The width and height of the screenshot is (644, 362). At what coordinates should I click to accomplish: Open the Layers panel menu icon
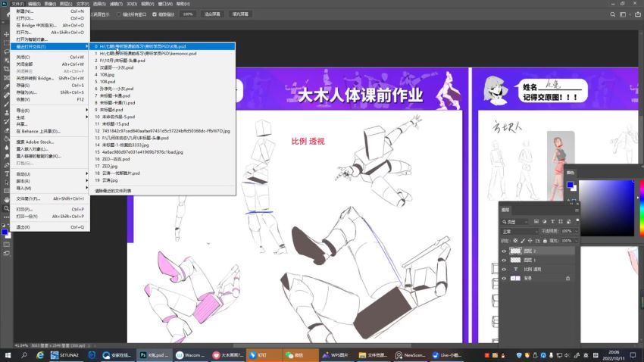(577, 210)
